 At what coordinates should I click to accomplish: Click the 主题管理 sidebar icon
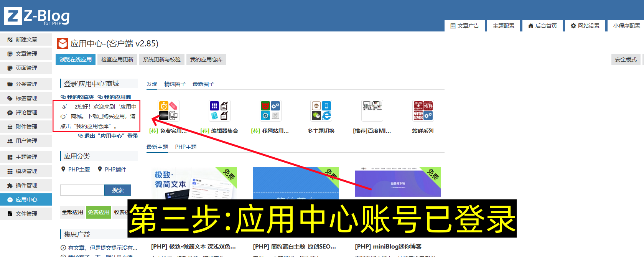(x=10, y=157)
